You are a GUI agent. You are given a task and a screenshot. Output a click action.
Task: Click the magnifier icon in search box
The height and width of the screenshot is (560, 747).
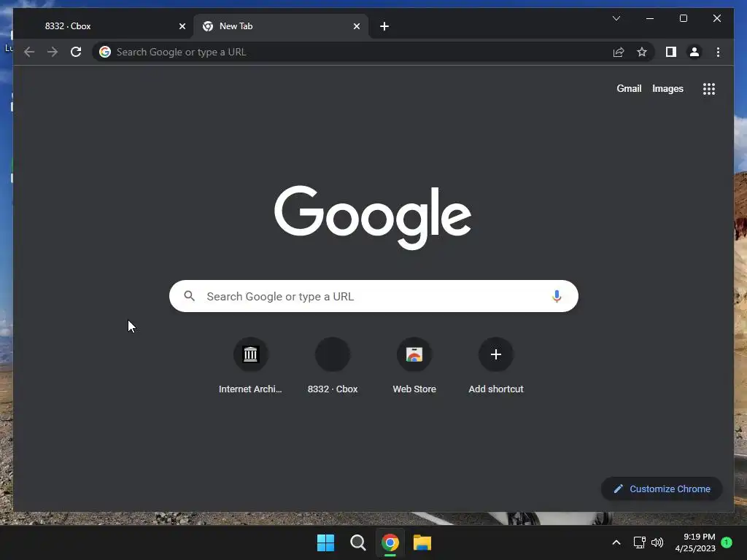tap(189, 296)
